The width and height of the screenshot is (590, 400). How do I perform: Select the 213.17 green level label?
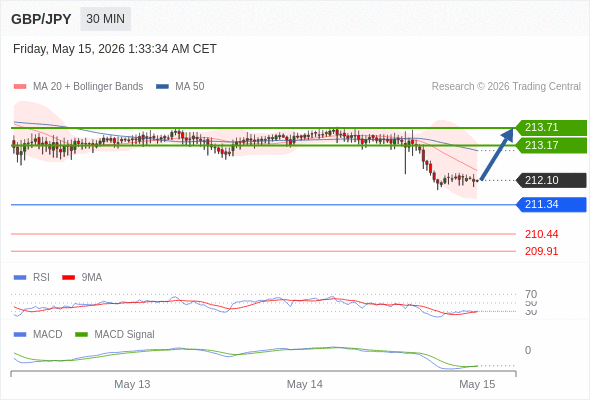(551, 145)
